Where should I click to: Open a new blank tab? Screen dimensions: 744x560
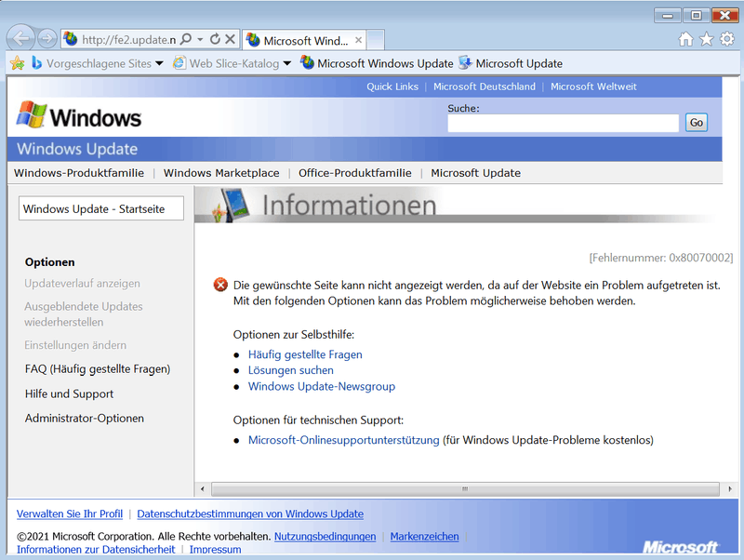(376, 40)
